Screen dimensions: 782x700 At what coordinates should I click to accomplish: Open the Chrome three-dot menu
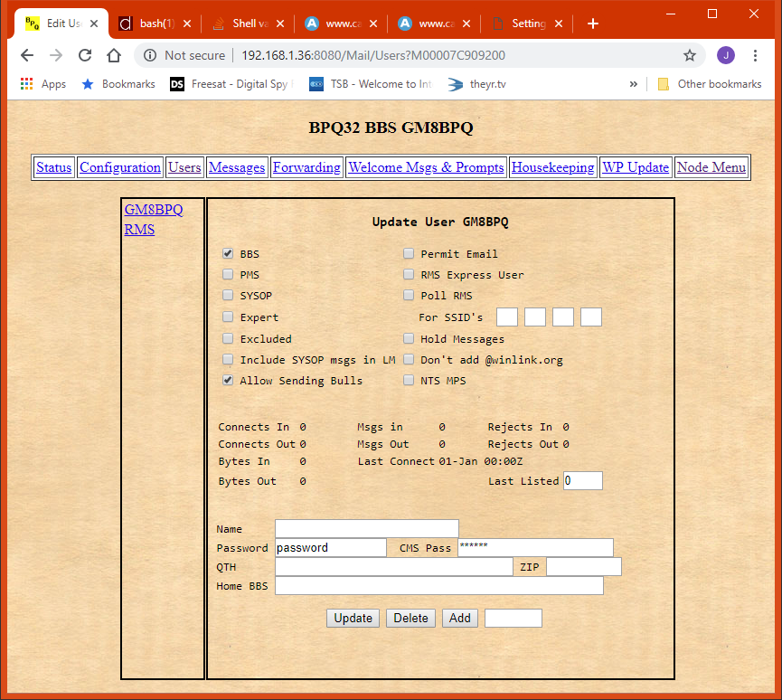tap(755, 55)
